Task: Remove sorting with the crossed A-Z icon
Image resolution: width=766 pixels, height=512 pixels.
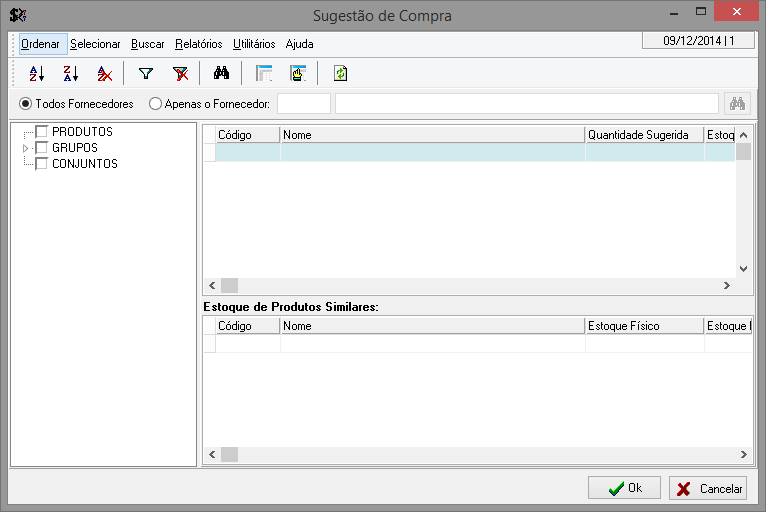Action: point(104,73)
